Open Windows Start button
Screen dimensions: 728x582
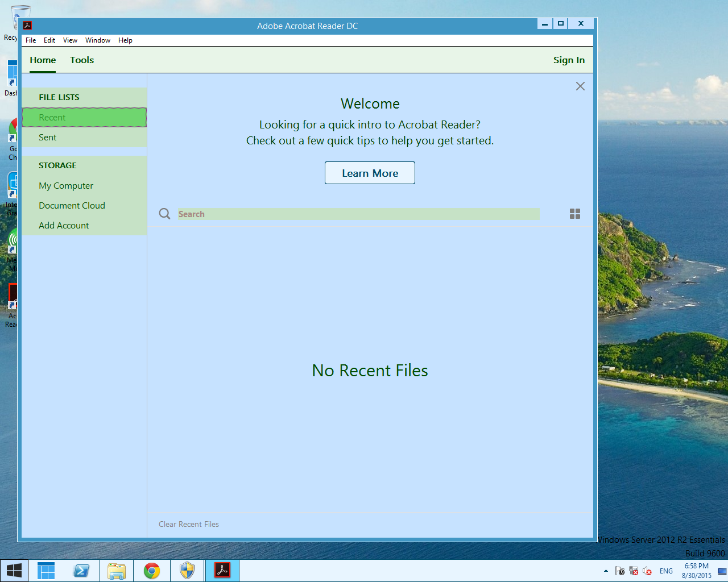(14, 571)
